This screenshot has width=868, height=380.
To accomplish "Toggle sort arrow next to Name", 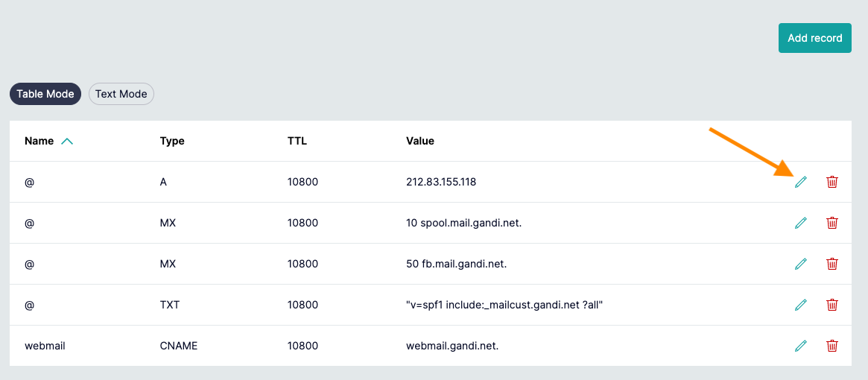I will pos(66,142).
